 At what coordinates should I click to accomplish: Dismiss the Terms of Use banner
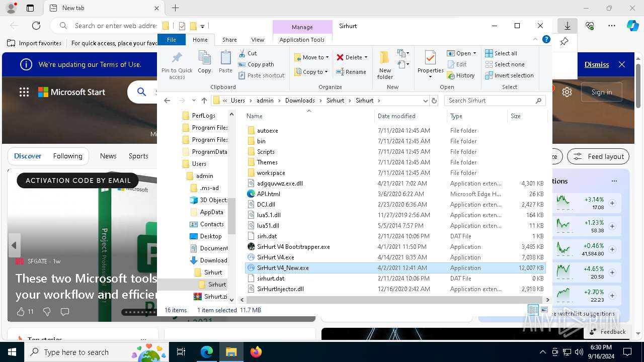[x=597, y=64]
